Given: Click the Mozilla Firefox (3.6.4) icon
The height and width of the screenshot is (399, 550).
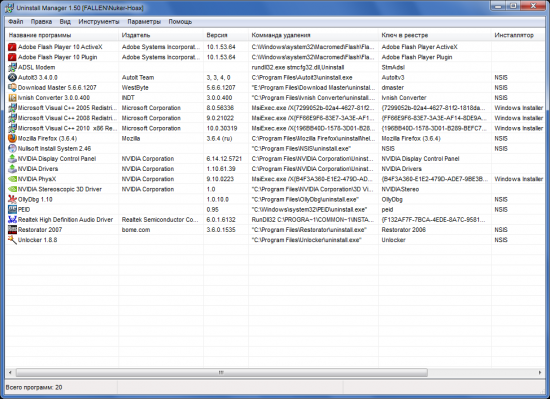Looking at the screenshot, I should coord(12,138).
